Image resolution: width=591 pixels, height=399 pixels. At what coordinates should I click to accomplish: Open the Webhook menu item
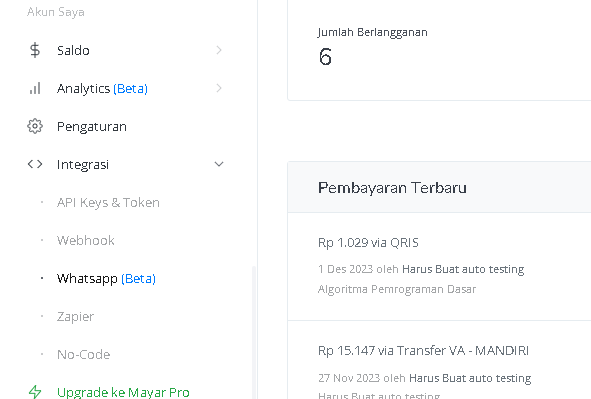click(x=86, y=240)
